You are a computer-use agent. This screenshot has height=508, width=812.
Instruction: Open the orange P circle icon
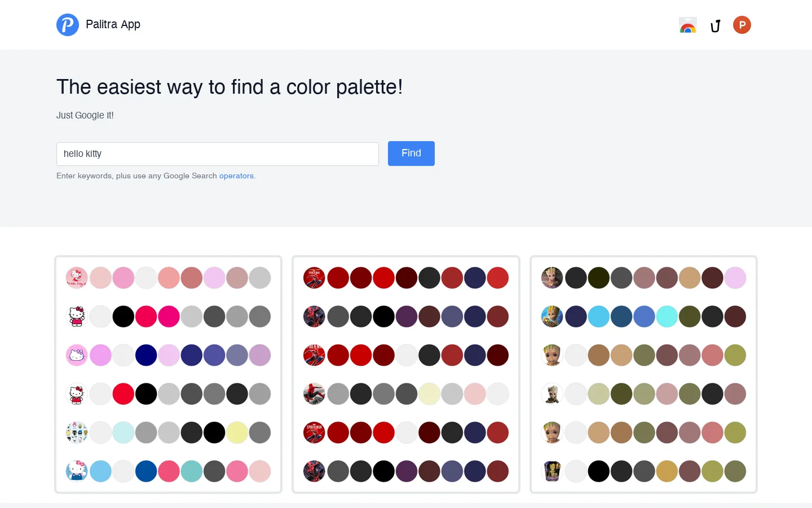click(x=742, y=25)
